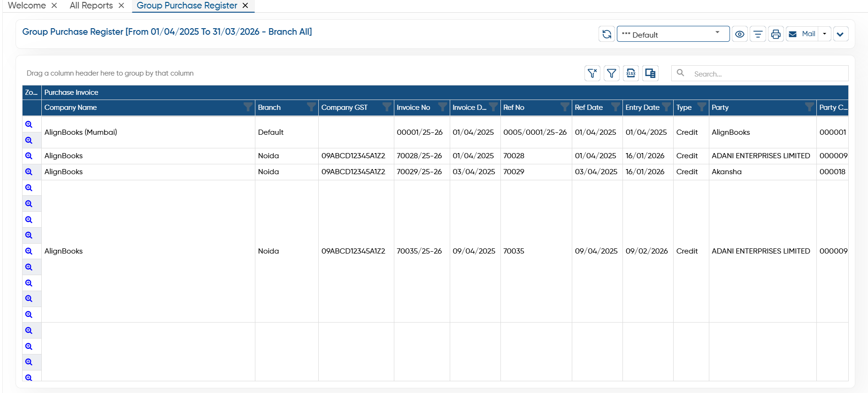Open the Mail dropdown arrow
This screenshot has height=393, width=868.
pos(825,34)
